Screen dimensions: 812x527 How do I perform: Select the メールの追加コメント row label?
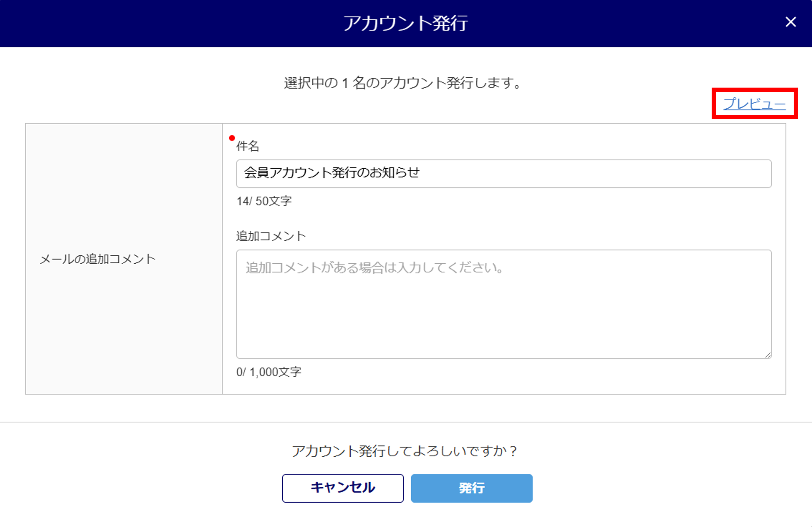click(x=98, y=259)
